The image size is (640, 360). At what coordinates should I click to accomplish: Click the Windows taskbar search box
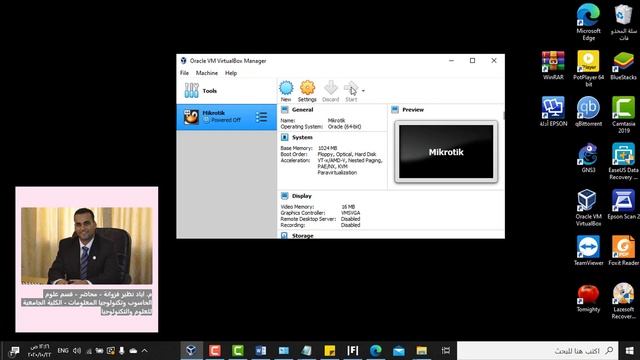(x=538, y=351)
